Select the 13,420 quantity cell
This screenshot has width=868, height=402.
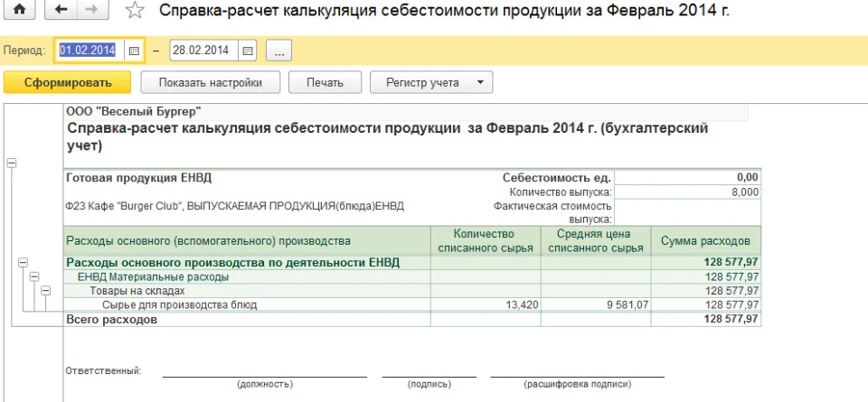[486, 304]
